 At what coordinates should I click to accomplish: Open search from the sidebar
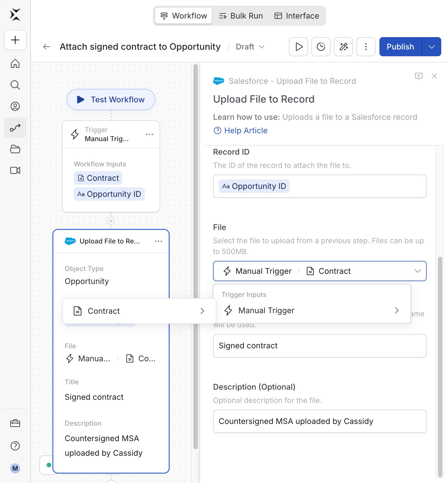click(x=15, y=85)
